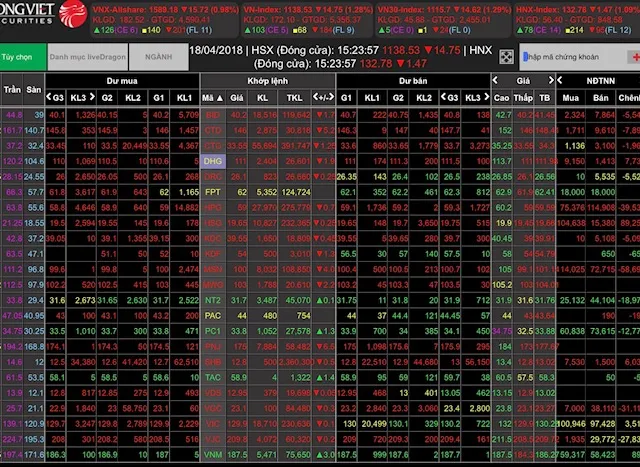This screenshot has width=640, height=467.
Task: Click the fullscreen expand arrows icon
Action: pos(507,57)
